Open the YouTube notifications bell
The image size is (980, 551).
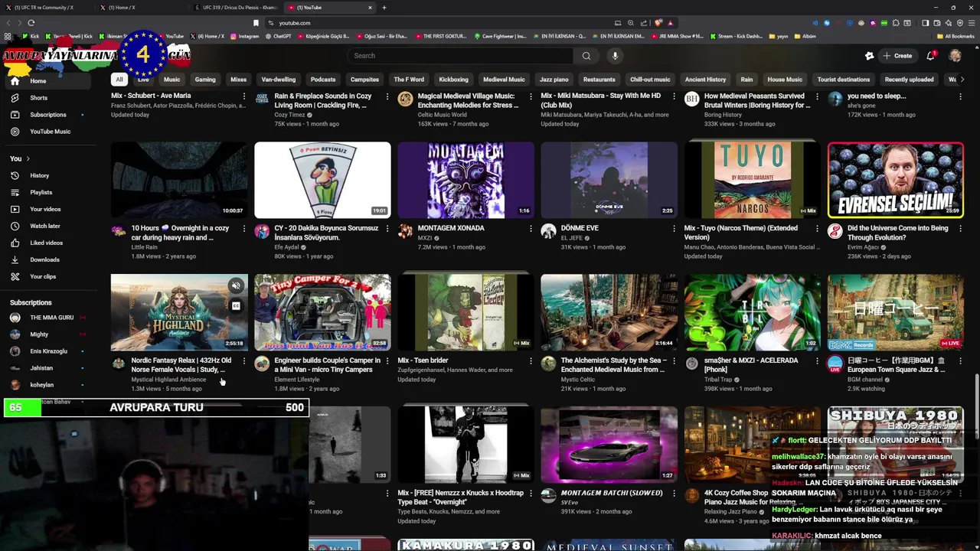[x=931, y=56]
